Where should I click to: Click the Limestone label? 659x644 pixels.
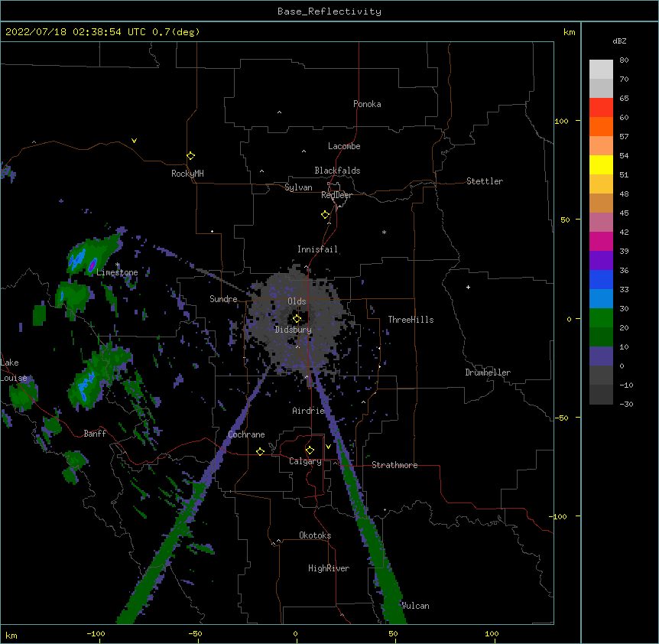click(x=117, y=272)
